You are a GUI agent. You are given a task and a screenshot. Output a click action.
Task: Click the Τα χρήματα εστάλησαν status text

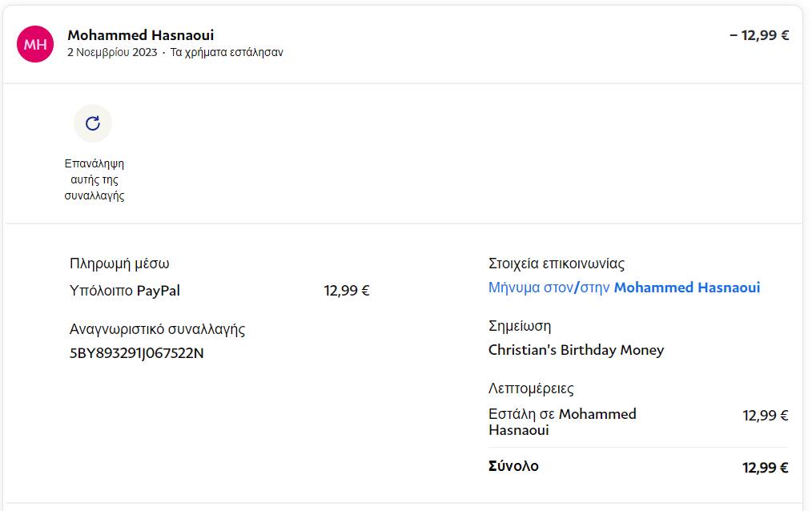pos(227,53)
